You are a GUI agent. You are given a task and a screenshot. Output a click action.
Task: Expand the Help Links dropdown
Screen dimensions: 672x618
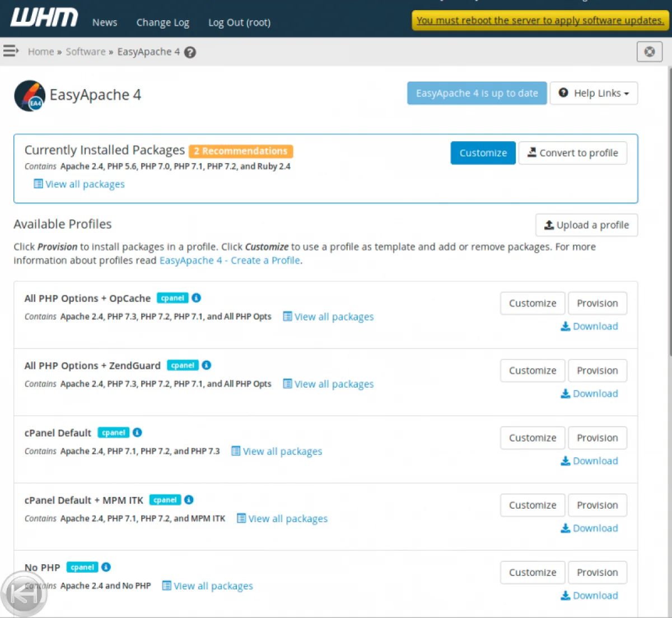click(594, 94)
